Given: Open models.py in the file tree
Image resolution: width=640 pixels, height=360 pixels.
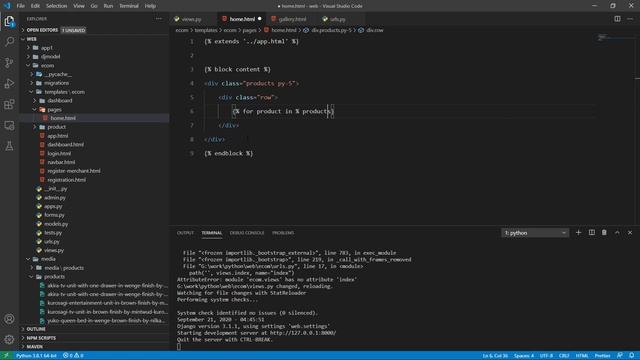Looking at the screenshot, I should [95, 224].
